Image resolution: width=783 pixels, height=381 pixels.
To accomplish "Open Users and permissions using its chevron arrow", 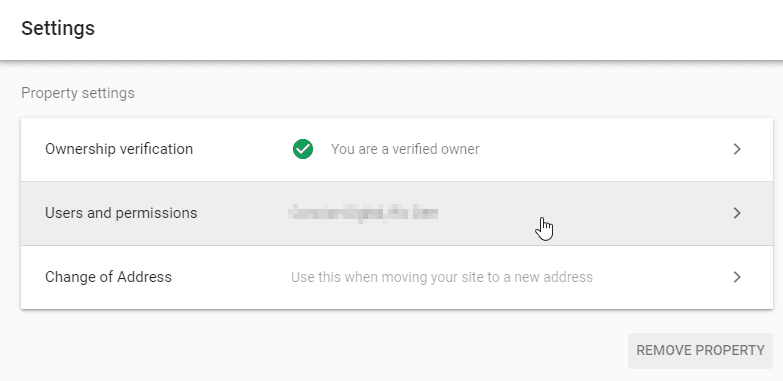I will pyautogui.click(x=737, y=213).
